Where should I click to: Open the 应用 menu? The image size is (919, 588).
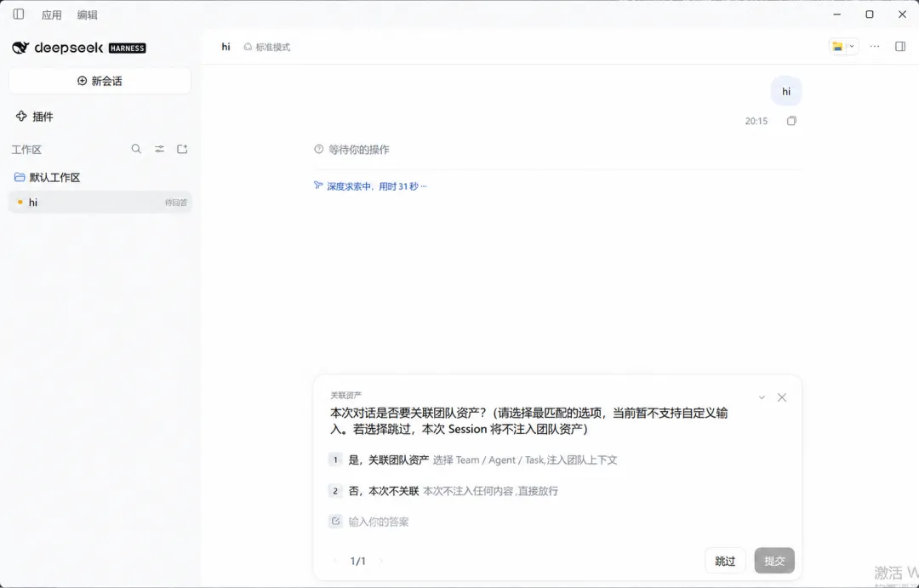point(52,14)
